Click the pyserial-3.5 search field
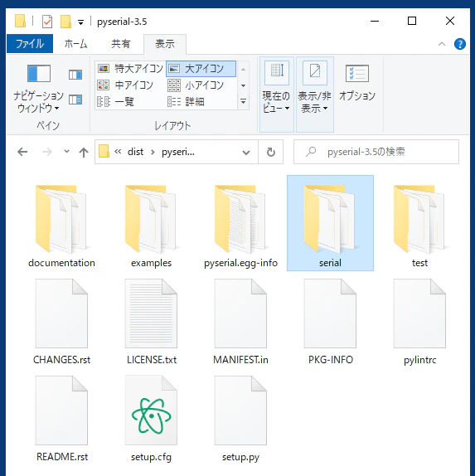 pyautogui.click(x=376, y=152)
